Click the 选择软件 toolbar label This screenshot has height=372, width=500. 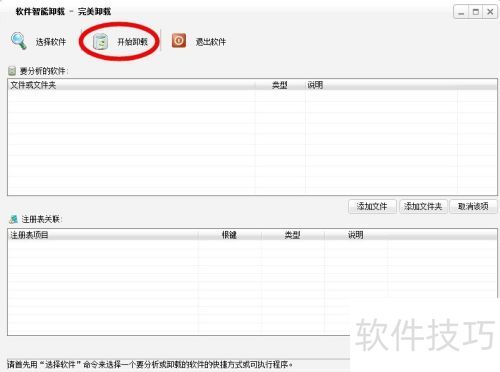[51, 42]
